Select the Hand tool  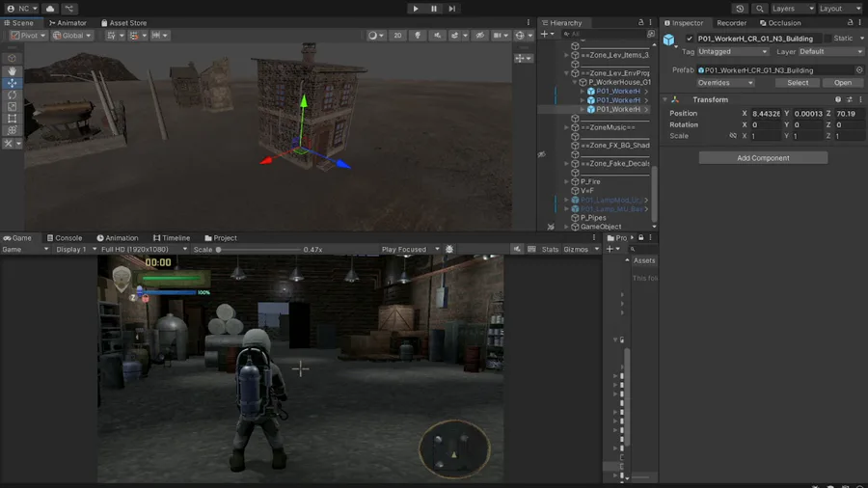[x=13, y=70]
